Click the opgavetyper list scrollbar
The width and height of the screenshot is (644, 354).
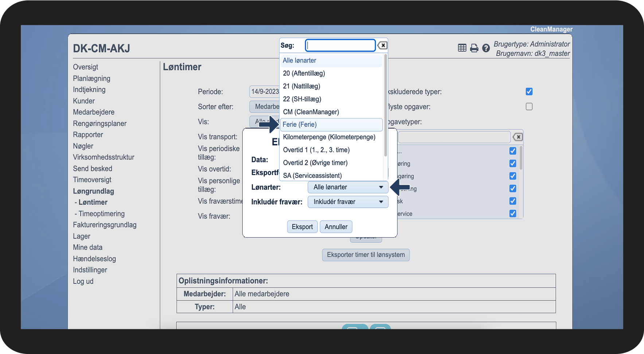pyautogui.click(x=521, y=157)
